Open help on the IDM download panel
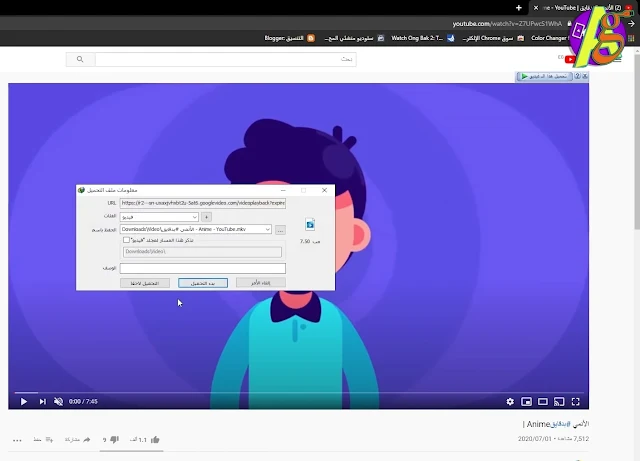640x461 pixels. click(578, 76)
